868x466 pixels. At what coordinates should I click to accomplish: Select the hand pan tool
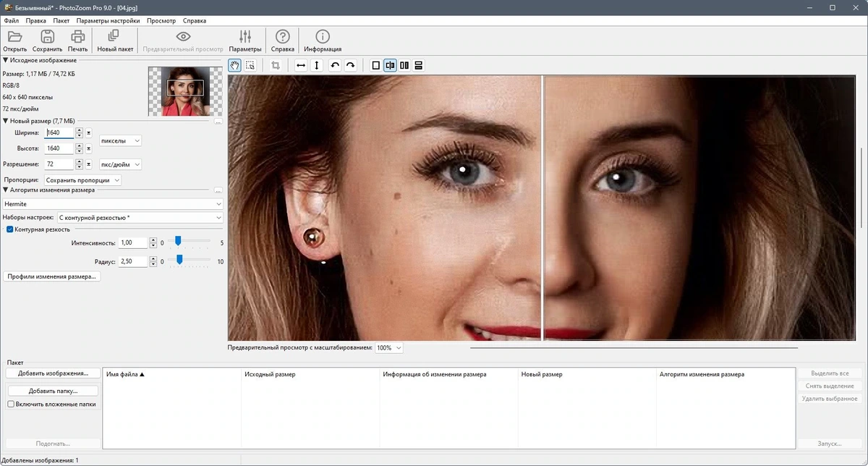click(x=234, y=65)
